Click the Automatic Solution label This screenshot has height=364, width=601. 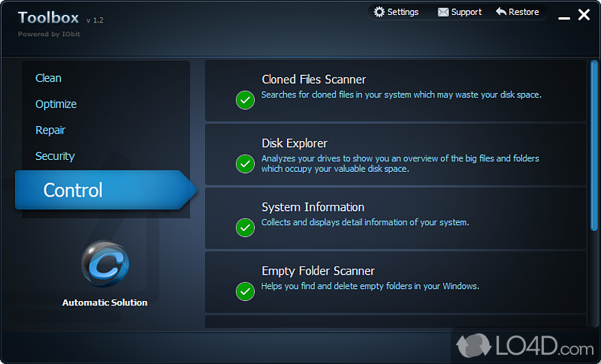click(104, 302)
